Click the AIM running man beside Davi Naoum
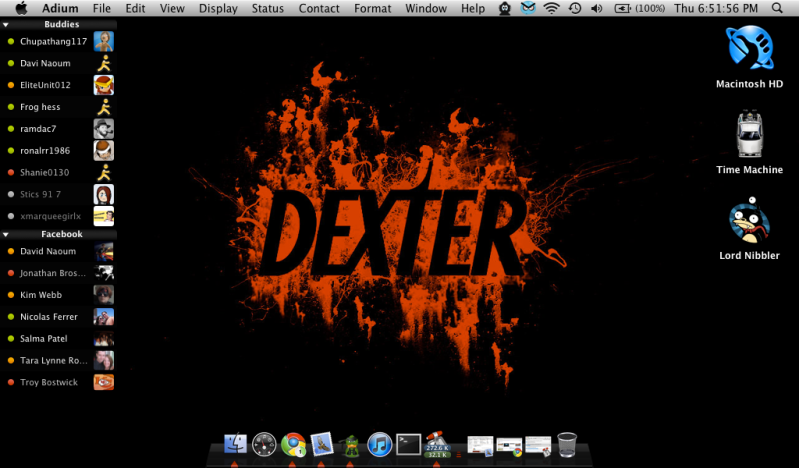 104,63
